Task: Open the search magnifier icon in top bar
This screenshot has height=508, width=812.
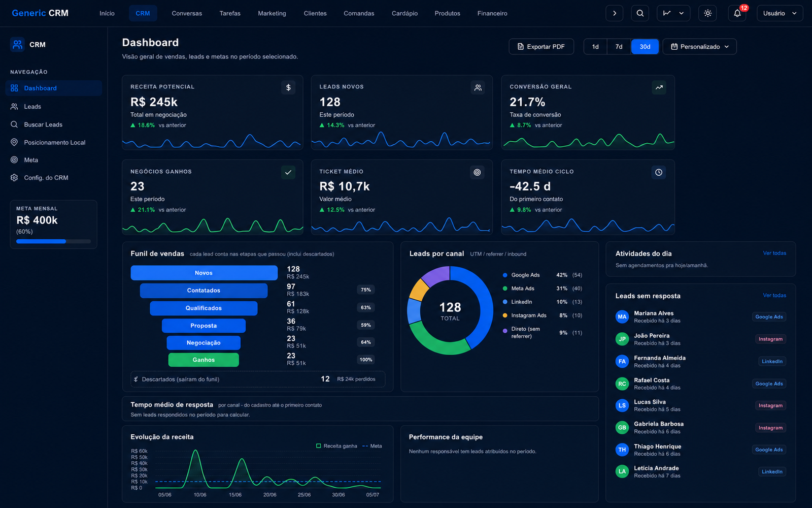Action: click(640, 13)
